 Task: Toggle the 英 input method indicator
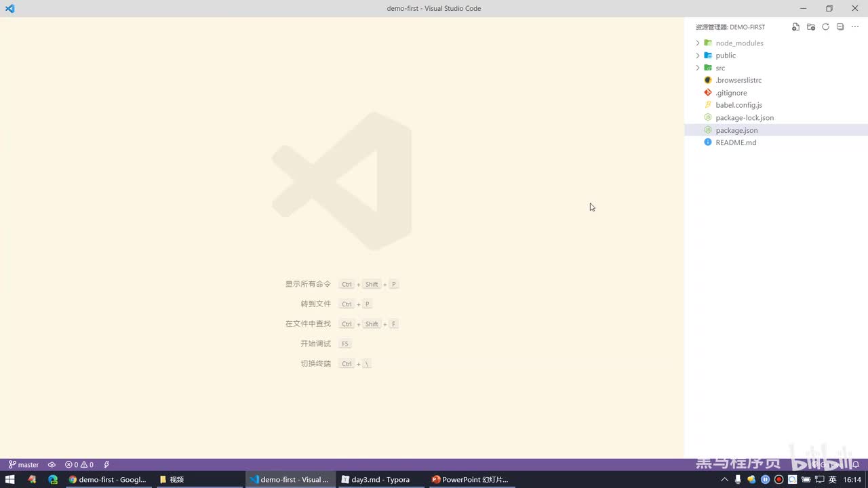833,480
